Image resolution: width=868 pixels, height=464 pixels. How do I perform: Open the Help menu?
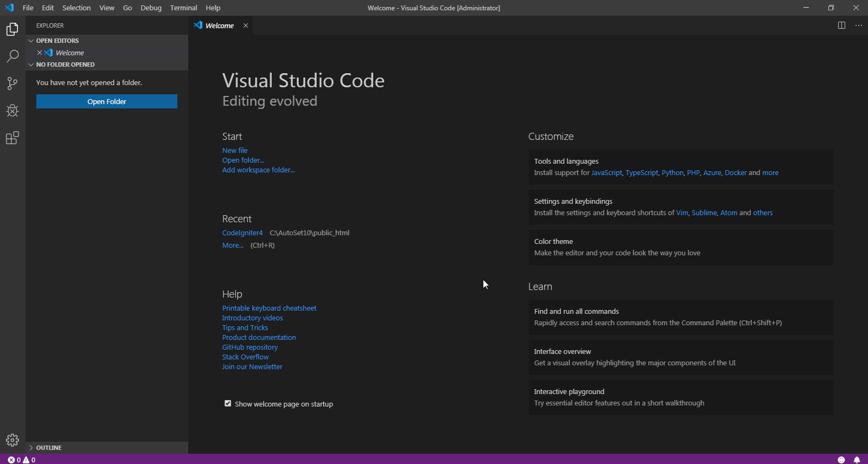click(x=213, y=8)
